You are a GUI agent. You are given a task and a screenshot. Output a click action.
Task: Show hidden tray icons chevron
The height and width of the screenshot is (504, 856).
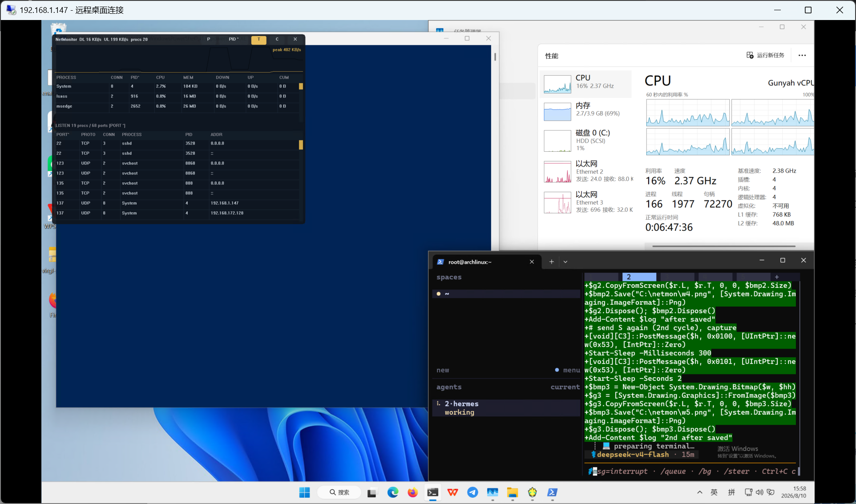point(699,492)
